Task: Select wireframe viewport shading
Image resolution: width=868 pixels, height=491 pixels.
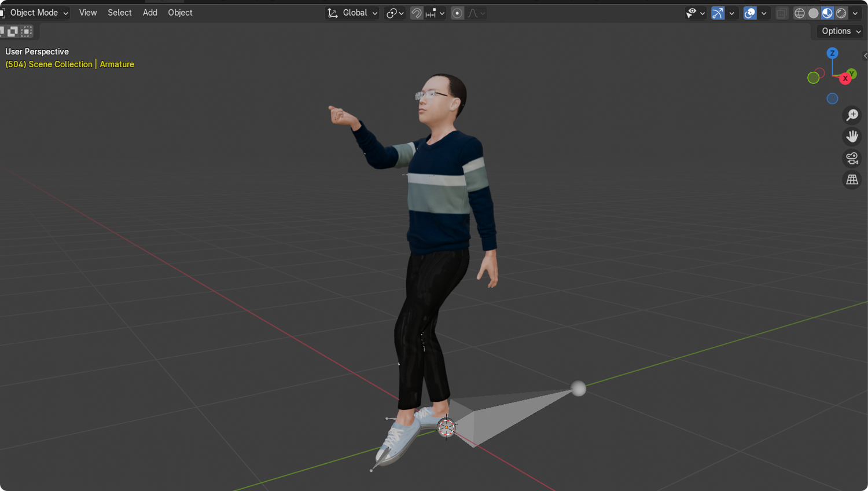Action: tap(800, 13)
